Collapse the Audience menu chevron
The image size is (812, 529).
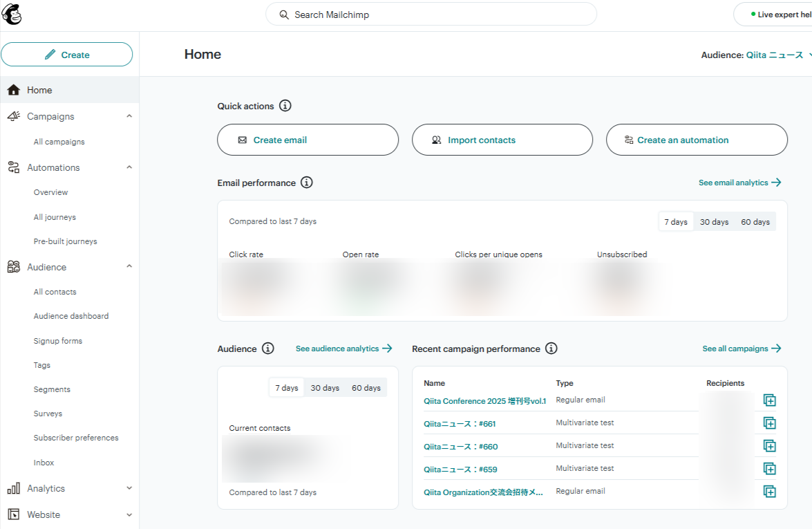[129, 266]
